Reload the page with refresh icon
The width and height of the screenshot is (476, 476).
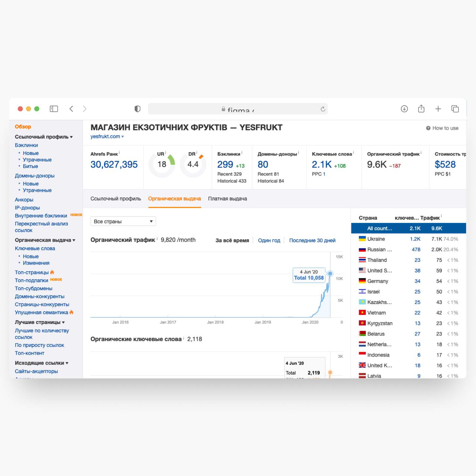click(323, 109)
